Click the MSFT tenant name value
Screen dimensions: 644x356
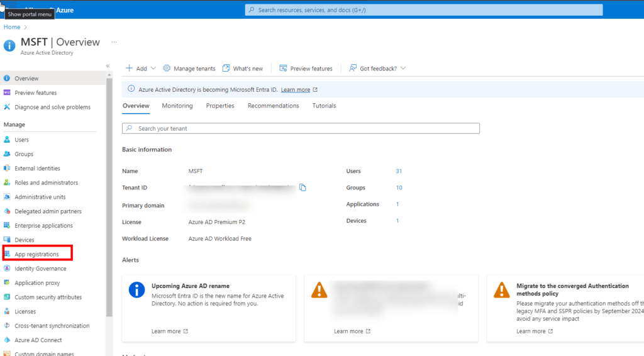[196, 171]
